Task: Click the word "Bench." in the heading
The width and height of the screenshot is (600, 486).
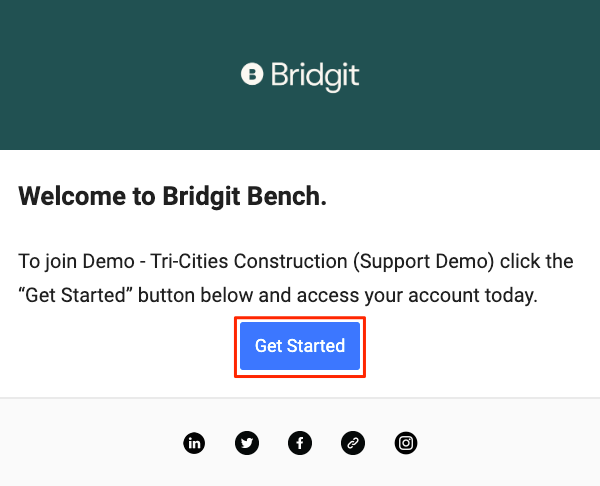Action: pos(287,196)
